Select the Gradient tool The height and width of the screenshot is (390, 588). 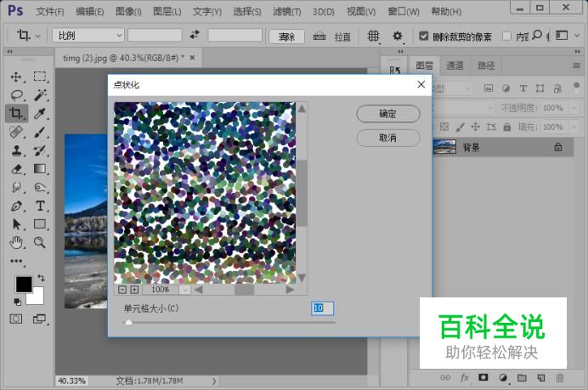[40, 169]
